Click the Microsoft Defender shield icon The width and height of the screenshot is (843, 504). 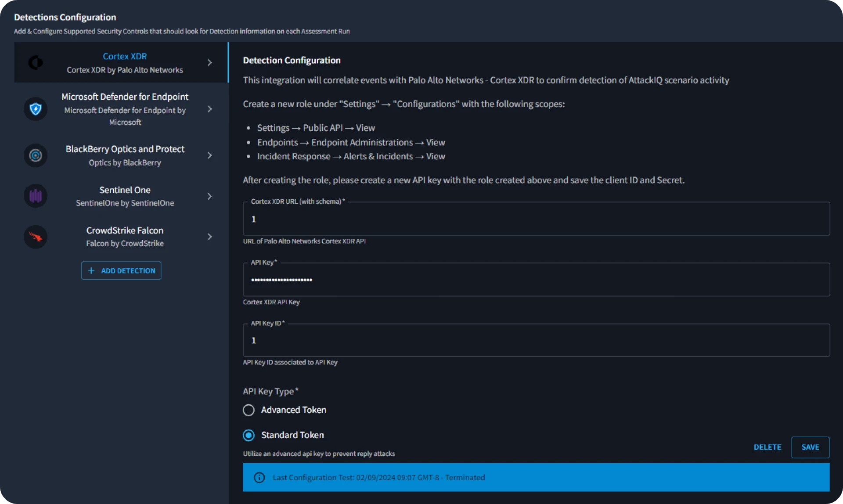pos(36,109)
